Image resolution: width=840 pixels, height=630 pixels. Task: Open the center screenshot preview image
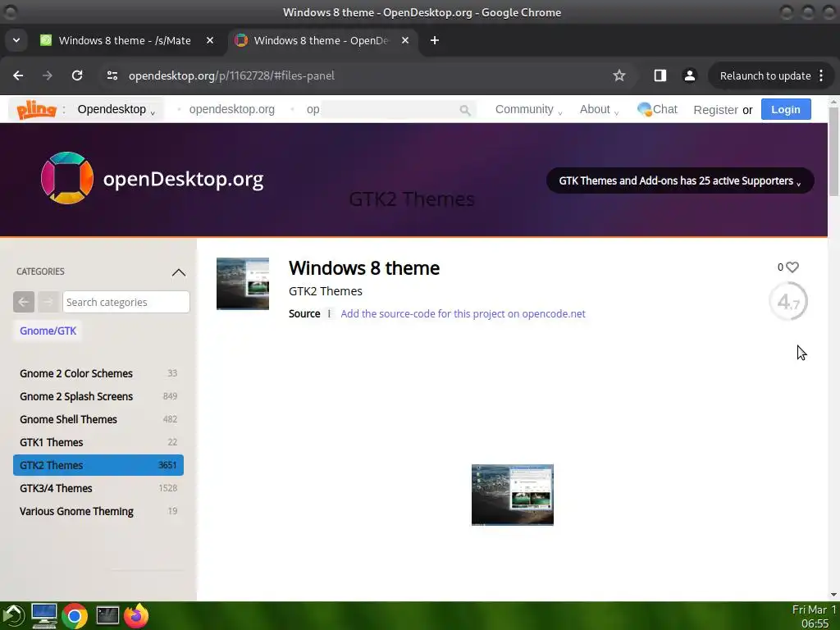[512, 495]
